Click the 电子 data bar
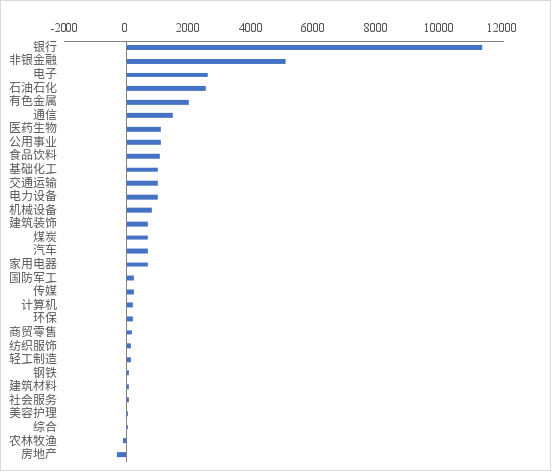554x474 pixels. 168,75
